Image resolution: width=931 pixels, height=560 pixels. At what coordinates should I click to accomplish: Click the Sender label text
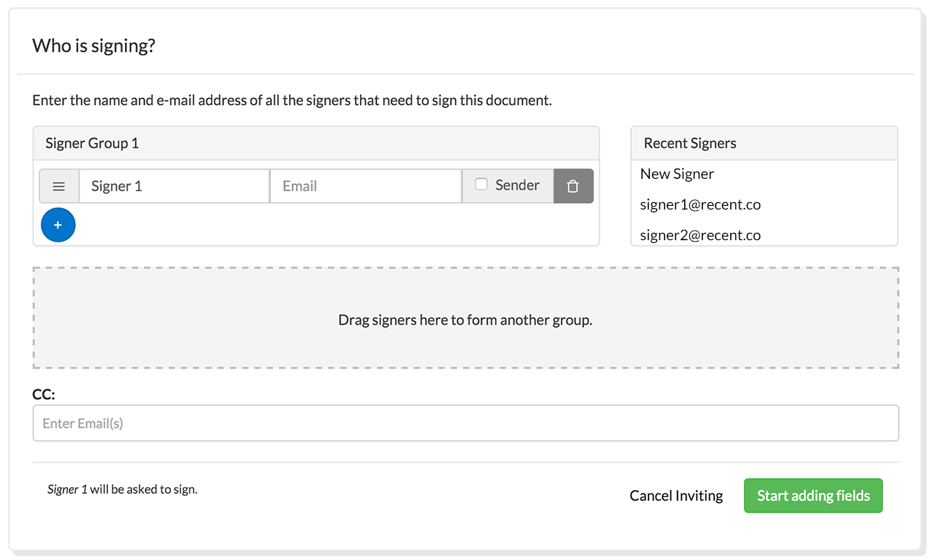click(517, 185)
